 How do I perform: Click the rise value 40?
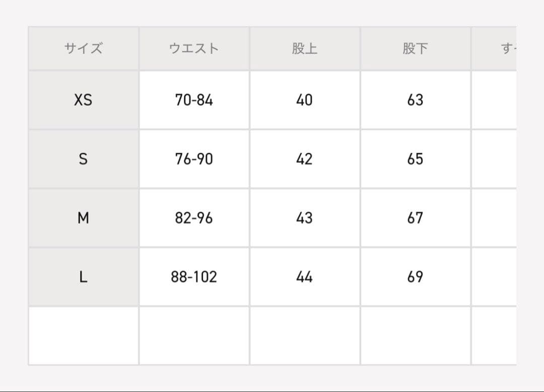pyautogui.click(x=304, y=100)
